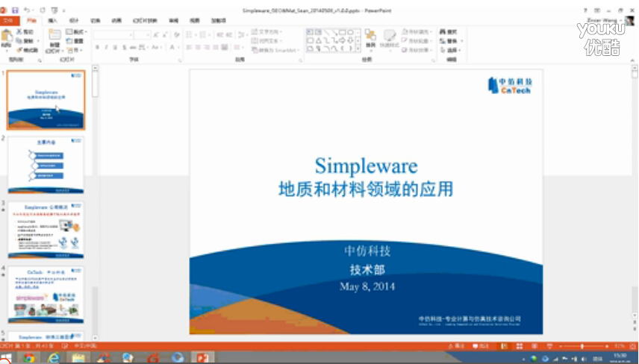
Task: Switch to Slide Sorter view
Action: [520, 346]
